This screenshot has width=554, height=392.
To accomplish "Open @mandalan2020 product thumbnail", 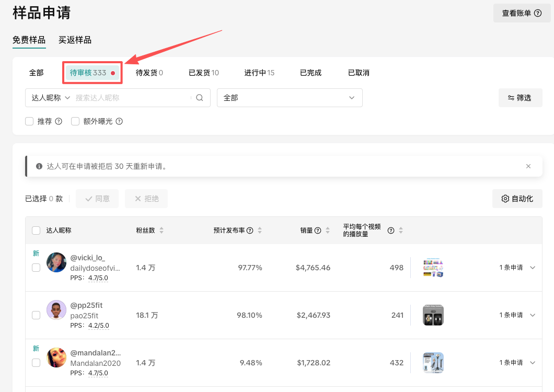I will (433, 363).
